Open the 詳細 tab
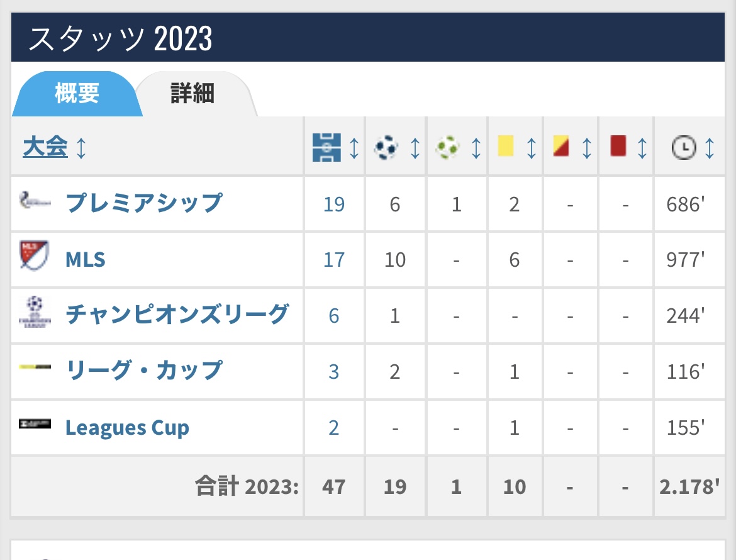 pos(192,94)
